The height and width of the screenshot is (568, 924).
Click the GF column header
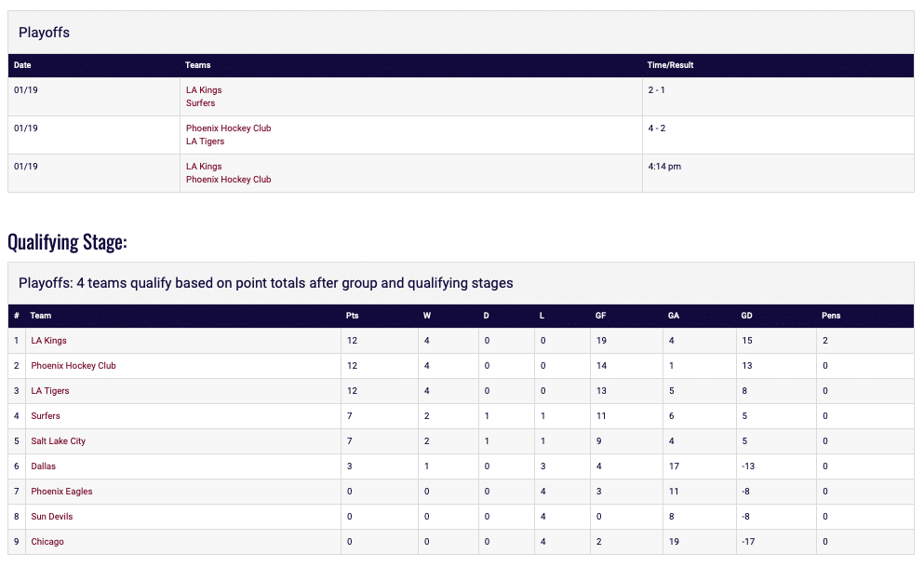click(600, 316)
